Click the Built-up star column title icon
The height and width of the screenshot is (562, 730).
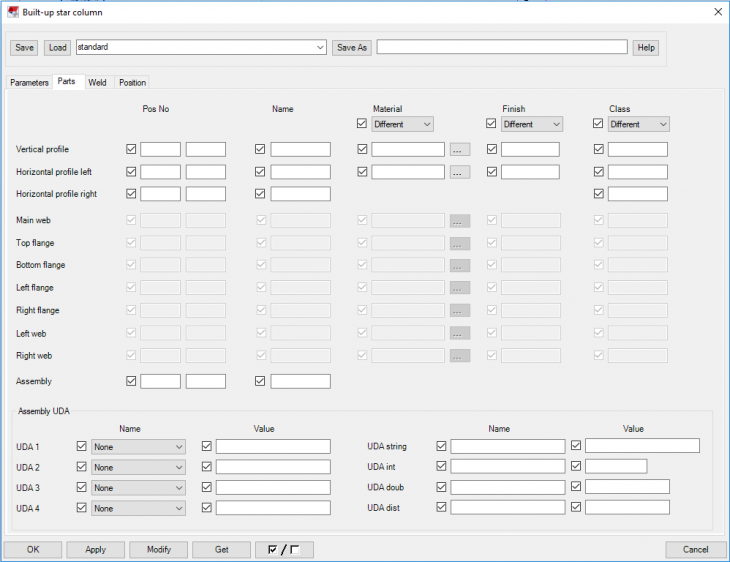pos(12,12)
